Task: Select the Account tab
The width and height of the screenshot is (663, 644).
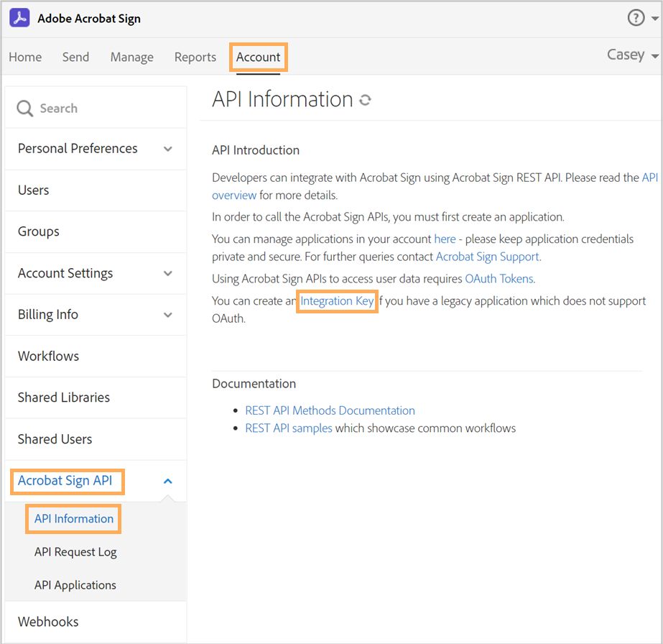Action: coord(258,57)
